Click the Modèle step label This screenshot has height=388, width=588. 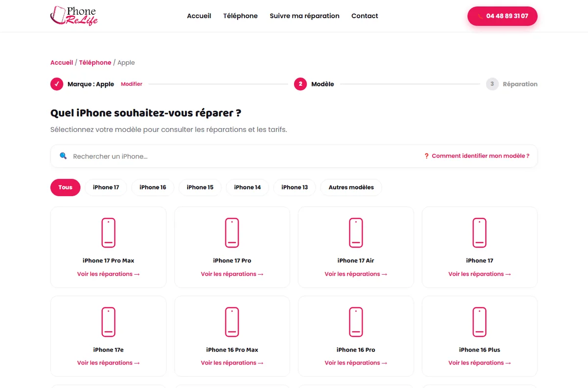coord(322,84)
